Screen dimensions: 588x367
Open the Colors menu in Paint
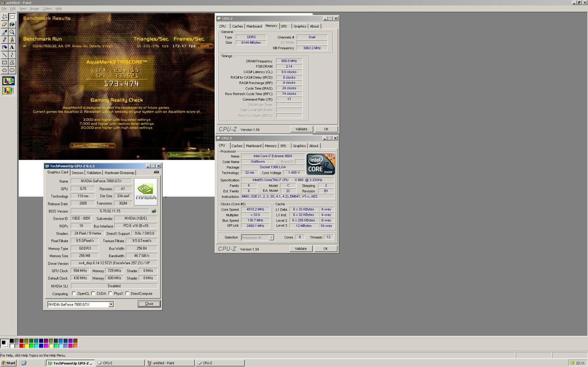[x=47, y=8]
